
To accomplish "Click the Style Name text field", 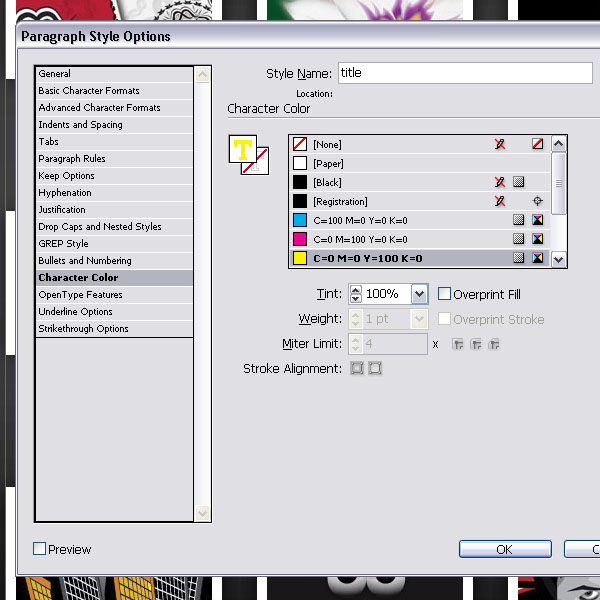I will [465, 73].
